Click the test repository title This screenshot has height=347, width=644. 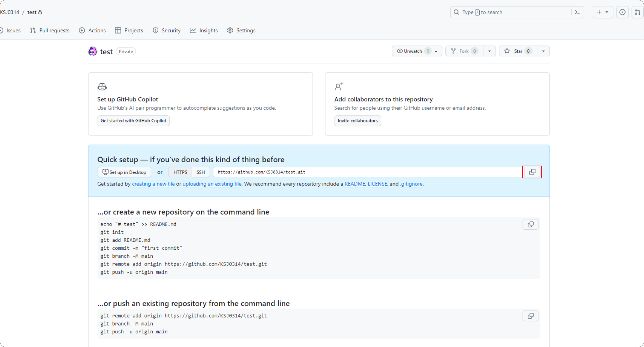(x=106, y=52)
